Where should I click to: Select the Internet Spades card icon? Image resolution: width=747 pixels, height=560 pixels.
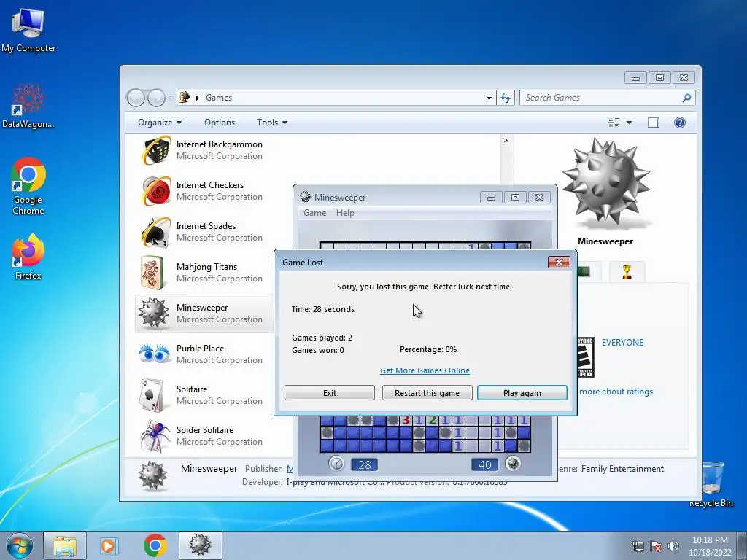click(156, 232)
